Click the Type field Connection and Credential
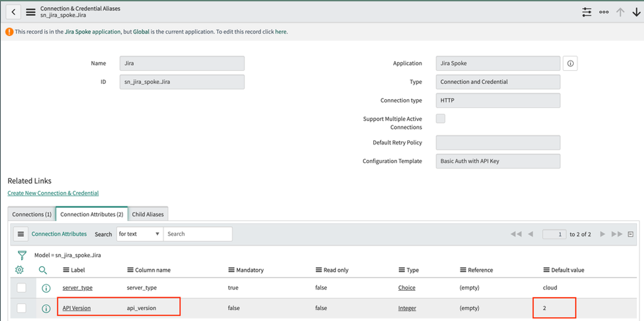The height and width of the screenshot is (321, 644). tap(498, 82)
